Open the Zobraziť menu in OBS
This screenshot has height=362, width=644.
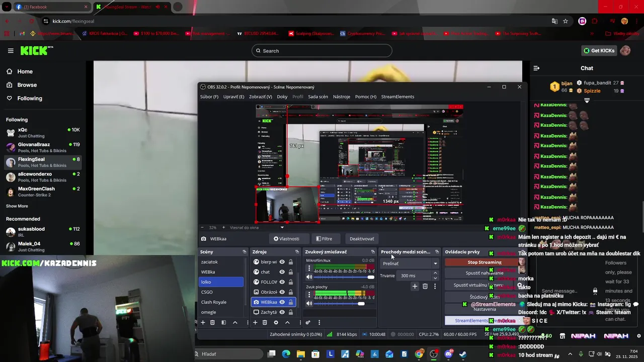261,97
